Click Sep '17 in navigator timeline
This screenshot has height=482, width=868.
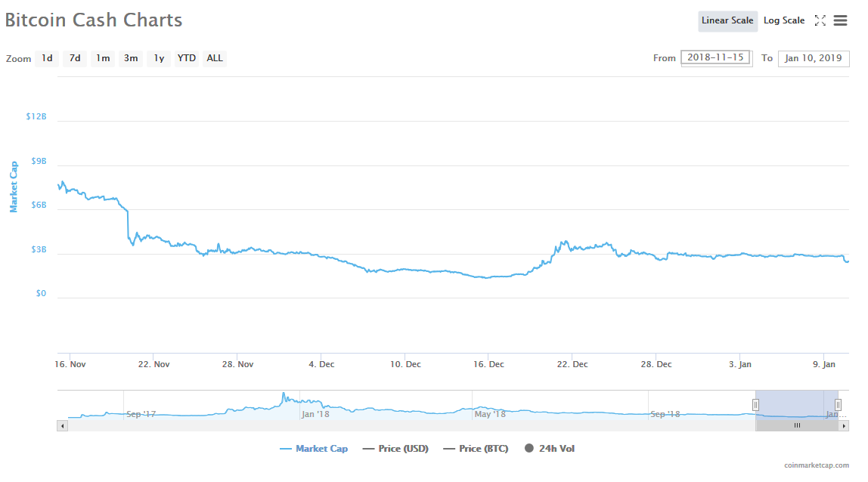pos(141,414)
